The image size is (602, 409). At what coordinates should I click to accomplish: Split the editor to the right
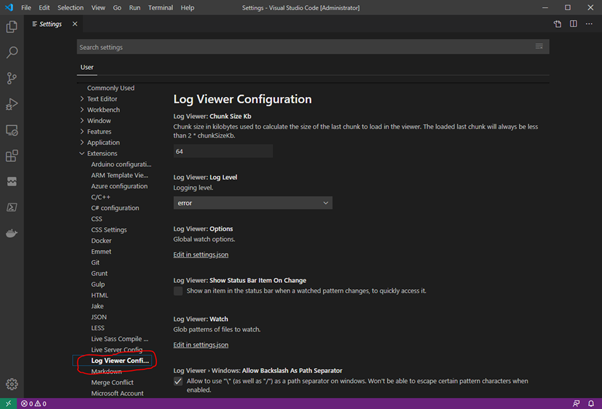pos(575,24)
